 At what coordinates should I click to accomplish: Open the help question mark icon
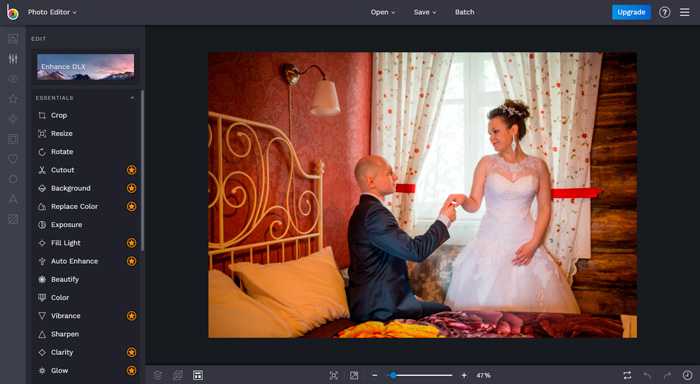click(665, 12)
